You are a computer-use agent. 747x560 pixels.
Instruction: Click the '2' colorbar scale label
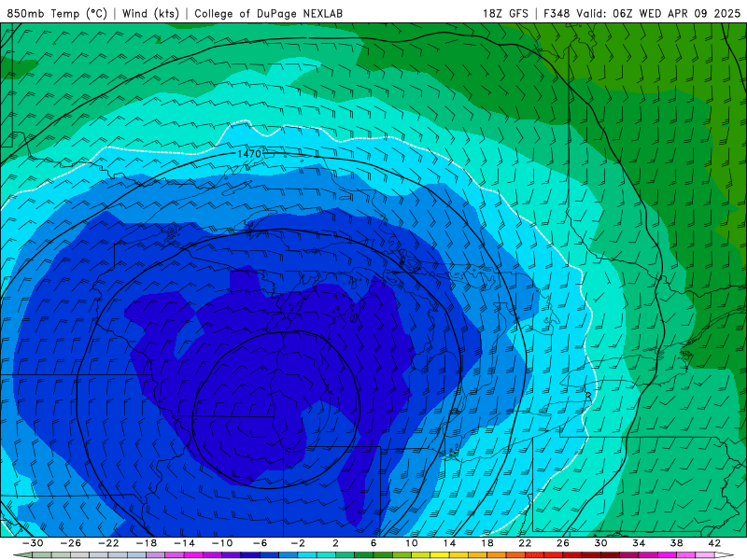click(x=336, y=543)
